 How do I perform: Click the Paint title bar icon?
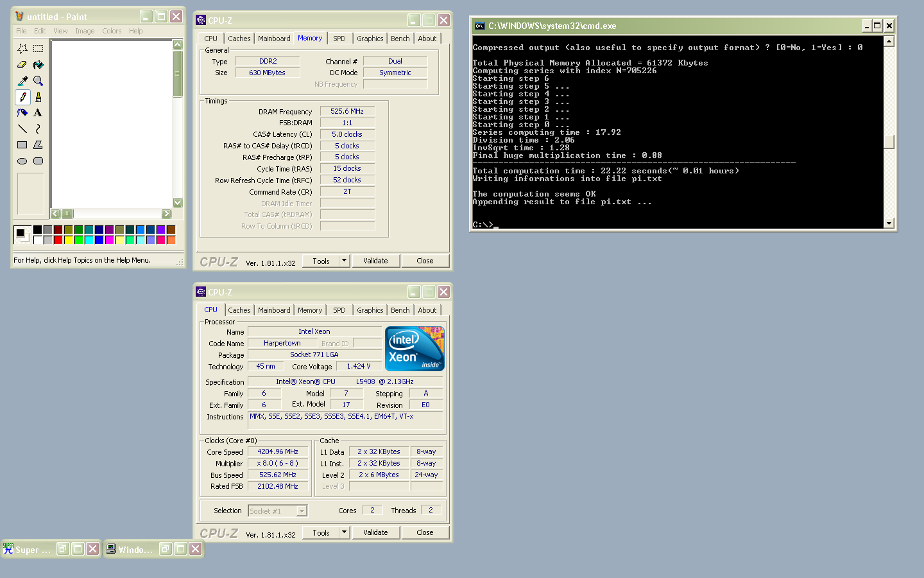(x=19, y=17)
